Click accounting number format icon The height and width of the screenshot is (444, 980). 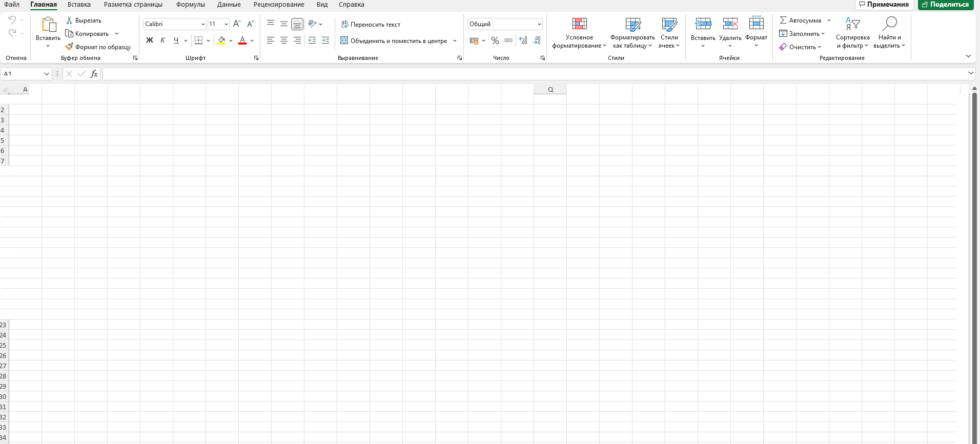pos(474,40)
